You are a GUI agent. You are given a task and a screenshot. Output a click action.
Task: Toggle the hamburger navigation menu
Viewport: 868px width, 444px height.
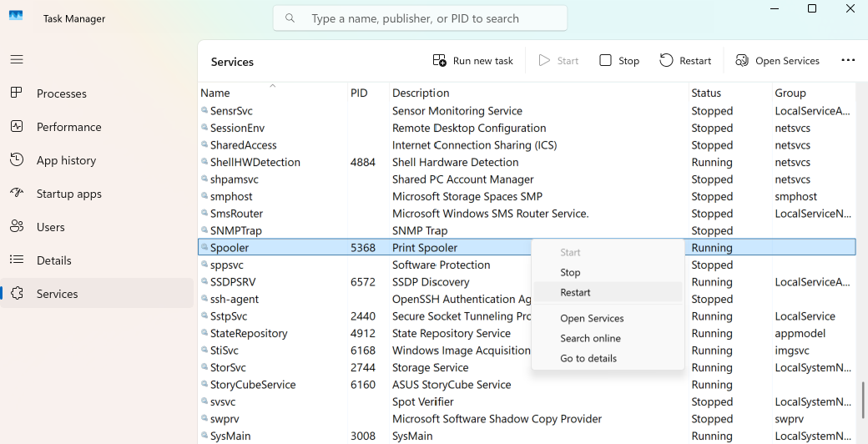tap(17, 59)
